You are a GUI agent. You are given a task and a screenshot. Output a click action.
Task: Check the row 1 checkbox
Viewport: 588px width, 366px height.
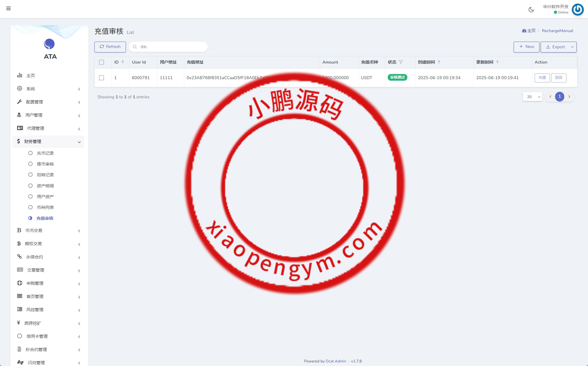(101, 78)
